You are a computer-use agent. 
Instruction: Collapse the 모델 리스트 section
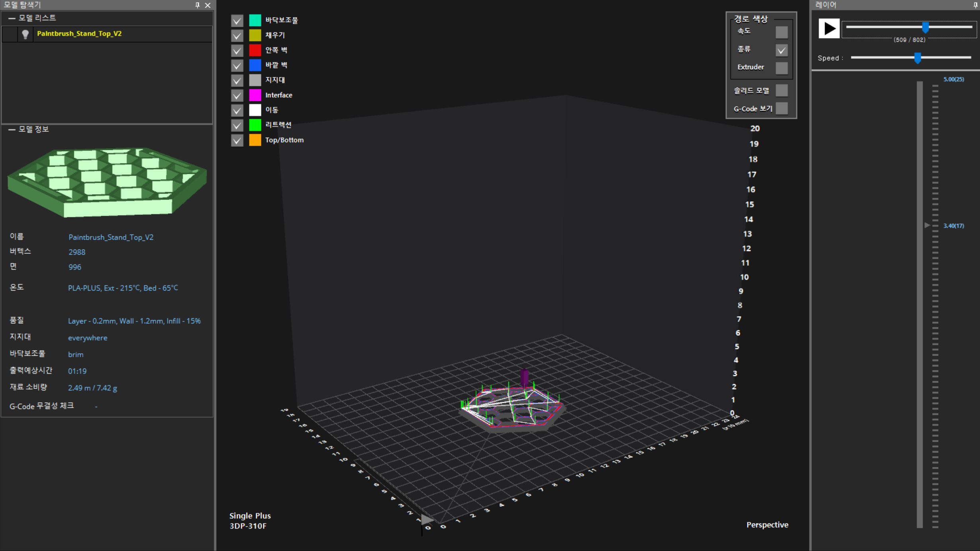tap(12, 18)
